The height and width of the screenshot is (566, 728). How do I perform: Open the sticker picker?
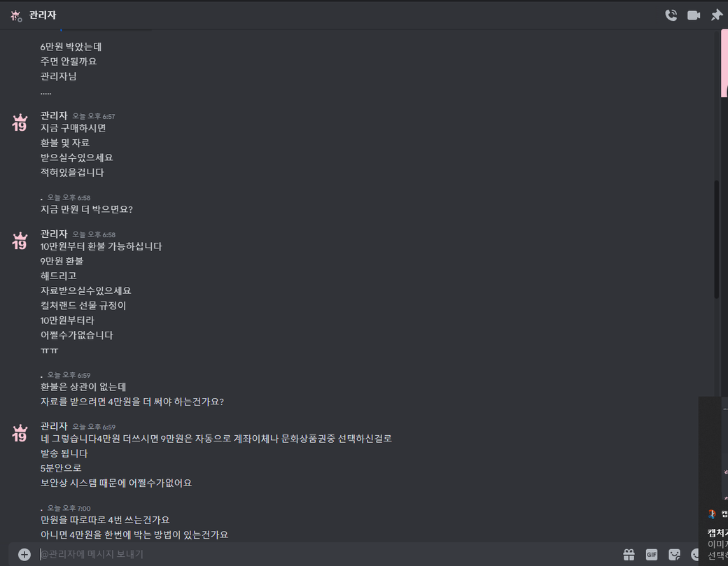674,554
